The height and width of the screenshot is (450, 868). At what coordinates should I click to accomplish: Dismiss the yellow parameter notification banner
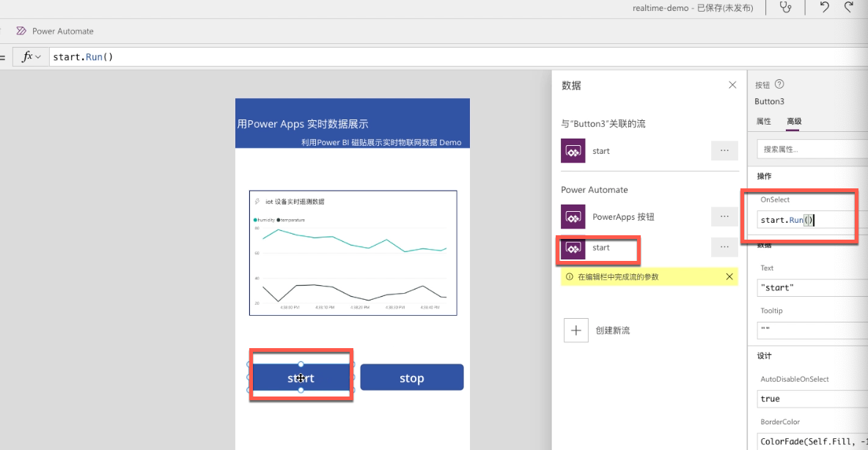[x=729, y=277]
